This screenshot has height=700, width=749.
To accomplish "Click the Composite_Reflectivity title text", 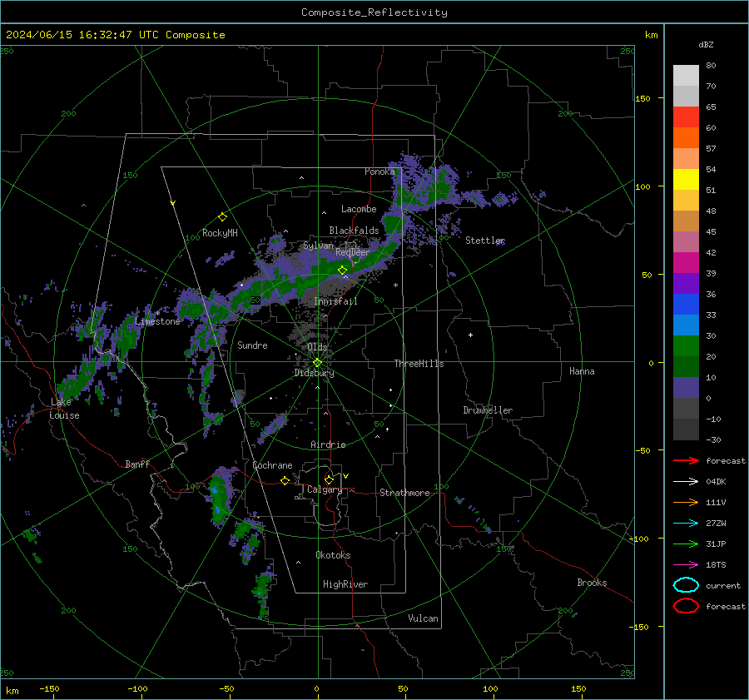I will click(x=374, y=12).
